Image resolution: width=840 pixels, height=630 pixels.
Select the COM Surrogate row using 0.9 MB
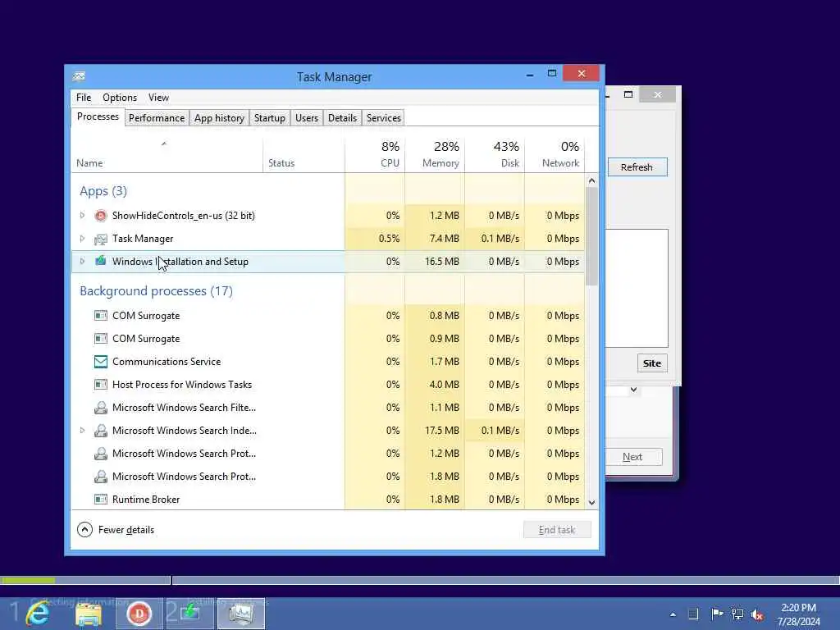(328, 339)
